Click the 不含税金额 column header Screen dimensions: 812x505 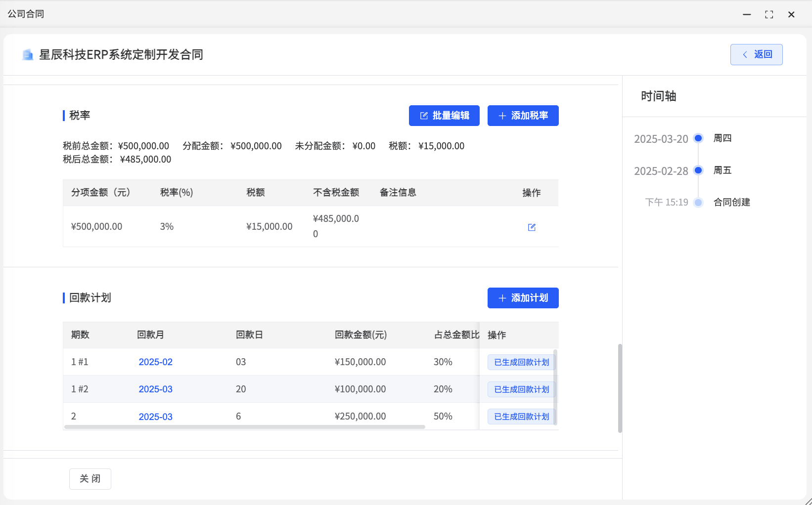tap(336, 193)
